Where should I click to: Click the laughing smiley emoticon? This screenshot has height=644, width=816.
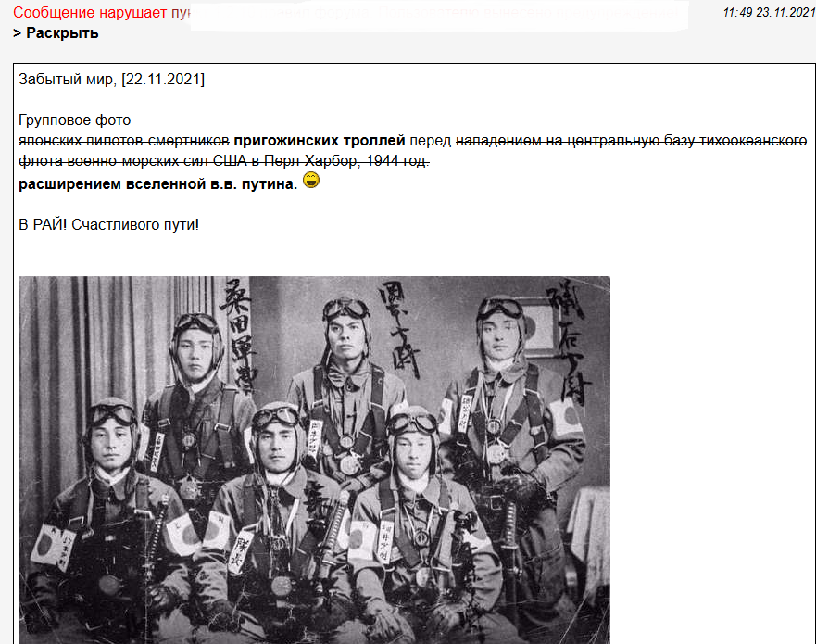(x=311, y=180)
